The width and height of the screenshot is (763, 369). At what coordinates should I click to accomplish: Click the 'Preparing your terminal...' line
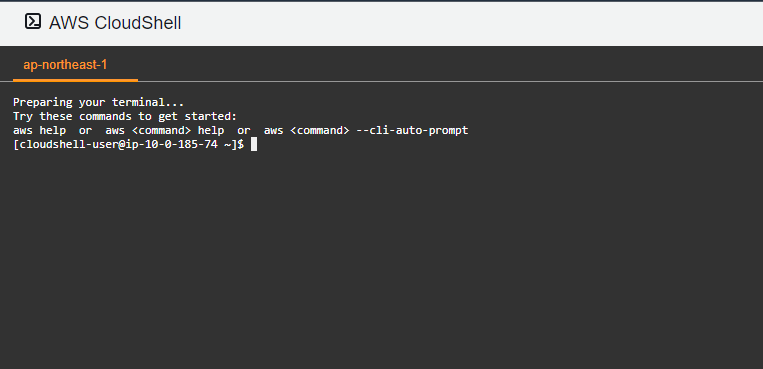tap(98, 103)
